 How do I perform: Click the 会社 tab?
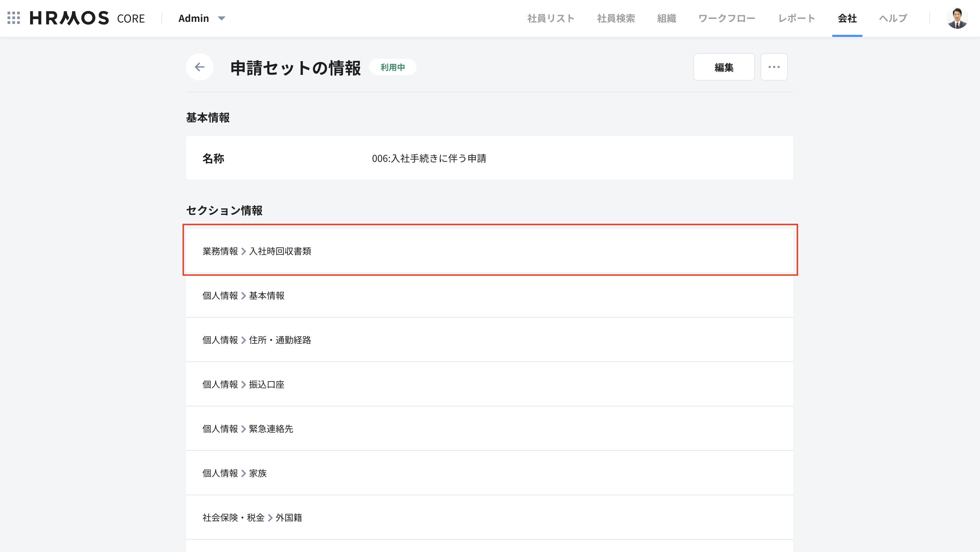(847, 18)
